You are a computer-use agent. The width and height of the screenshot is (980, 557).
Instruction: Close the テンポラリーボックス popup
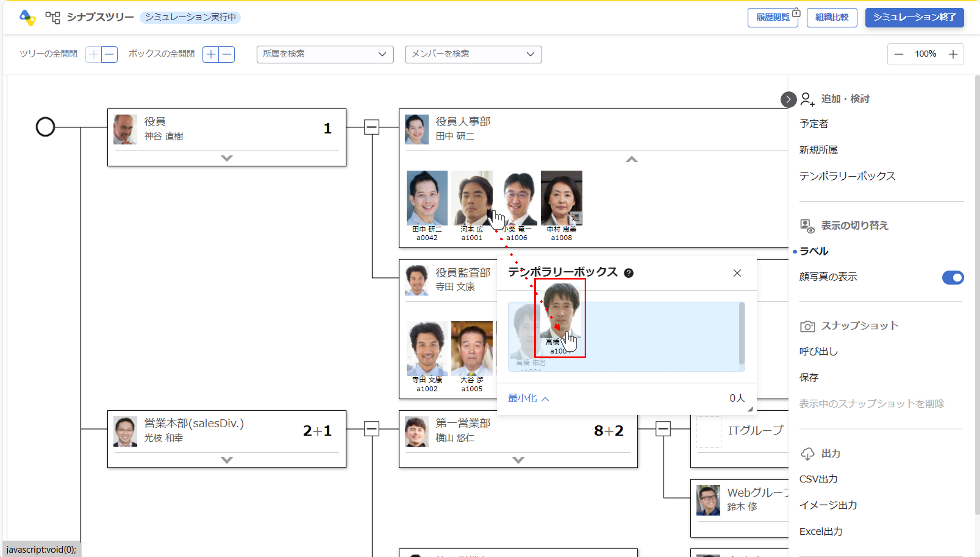737,273
